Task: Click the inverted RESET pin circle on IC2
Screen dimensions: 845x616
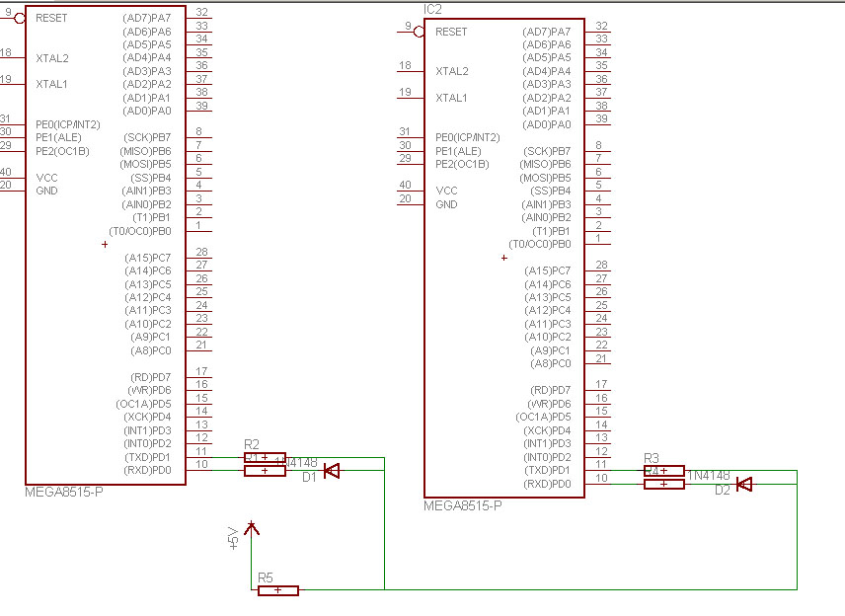Action: [419, 32]
